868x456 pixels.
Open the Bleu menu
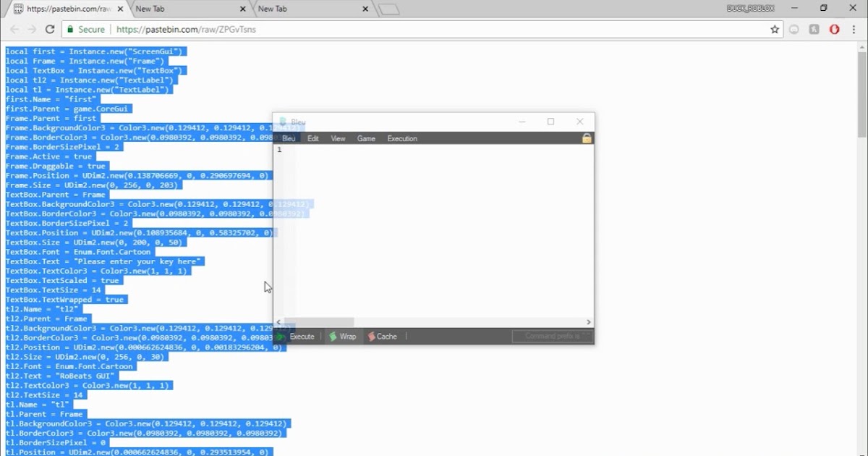(x=289, y=138)
